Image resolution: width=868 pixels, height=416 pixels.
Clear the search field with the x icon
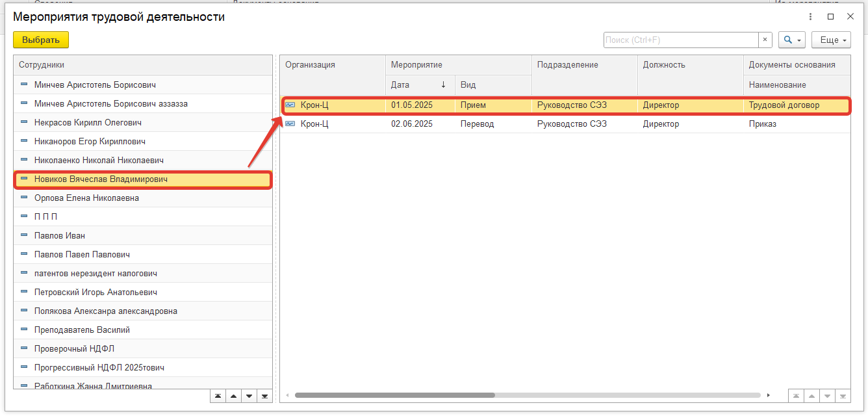pyautogui.click(x=765, y=40)
